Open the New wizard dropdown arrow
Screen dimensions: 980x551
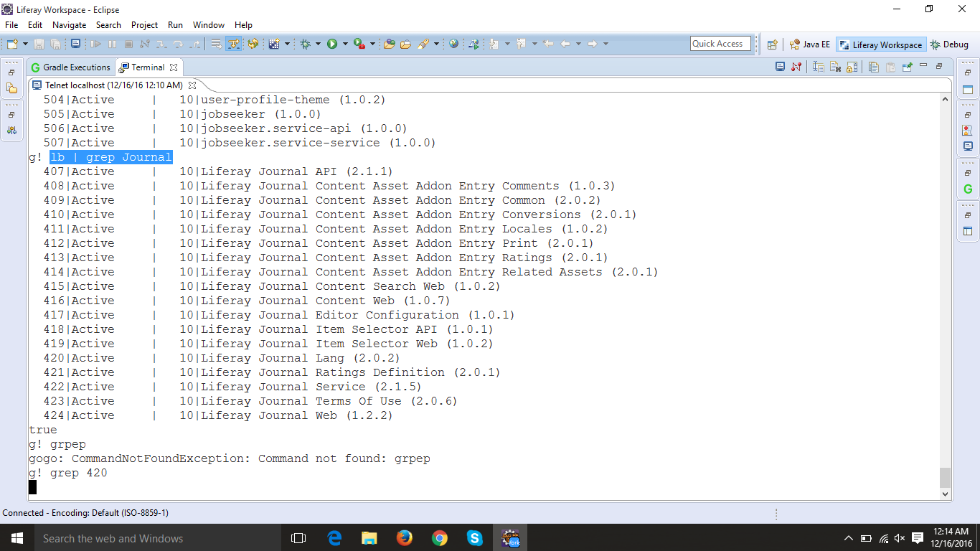point(24,44)
